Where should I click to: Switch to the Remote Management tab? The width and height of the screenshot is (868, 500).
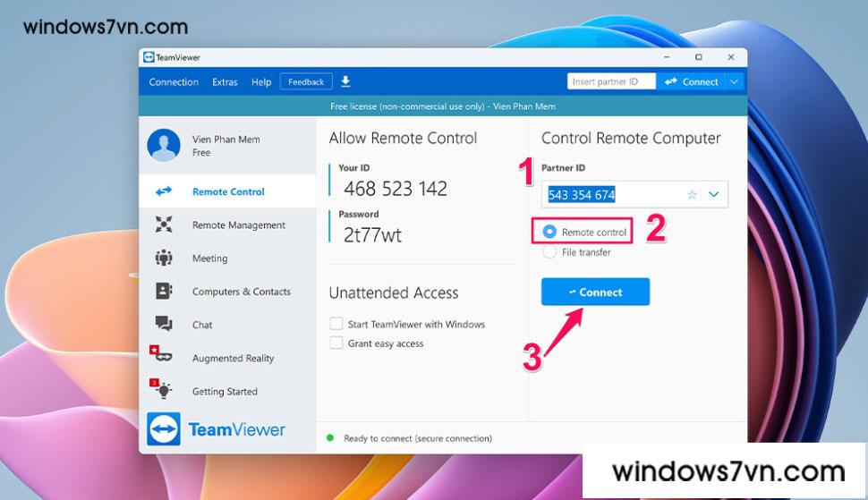point(227,225)
